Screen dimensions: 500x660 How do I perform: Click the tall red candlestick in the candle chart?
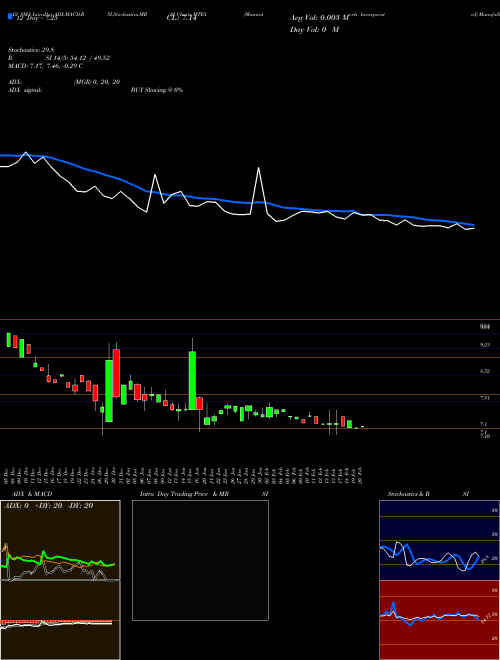[116, 373]
